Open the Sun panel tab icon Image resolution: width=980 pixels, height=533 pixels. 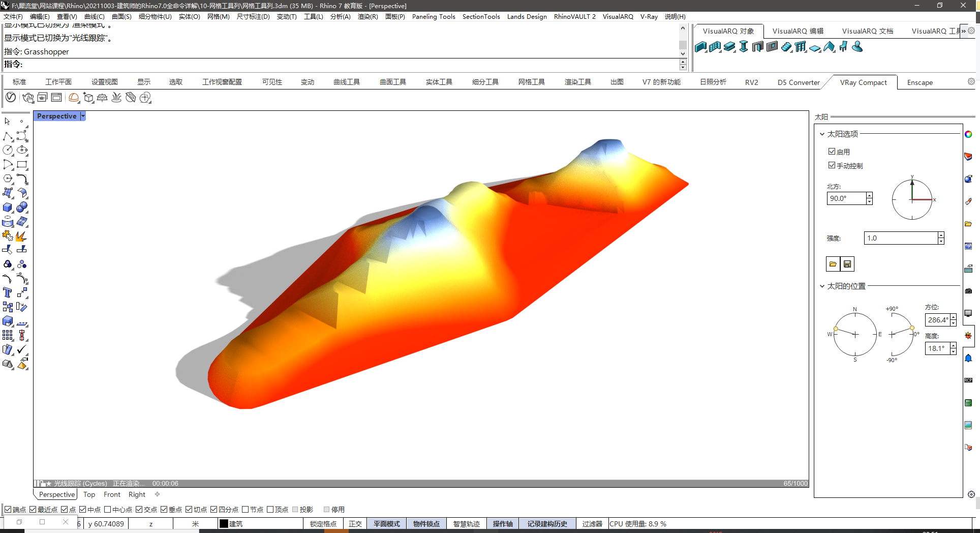pyautogui.click(x=968, y=336)
